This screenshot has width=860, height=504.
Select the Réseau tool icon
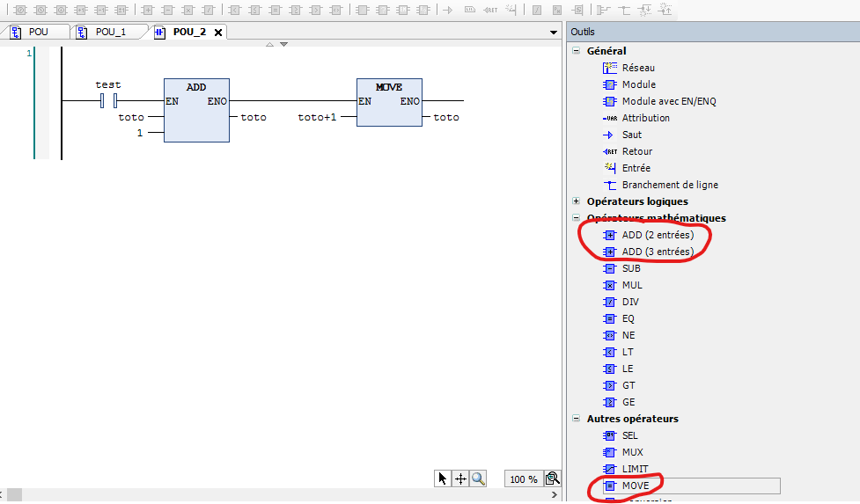pos(610,68)
